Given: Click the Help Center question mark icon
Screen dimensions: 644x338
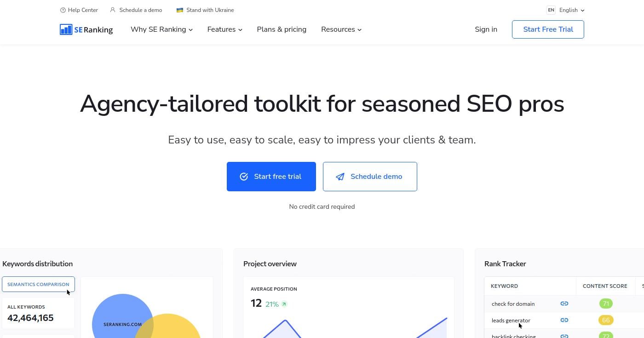Looking at the screenshot, I should pyautogui.click(x=63, y=10).
